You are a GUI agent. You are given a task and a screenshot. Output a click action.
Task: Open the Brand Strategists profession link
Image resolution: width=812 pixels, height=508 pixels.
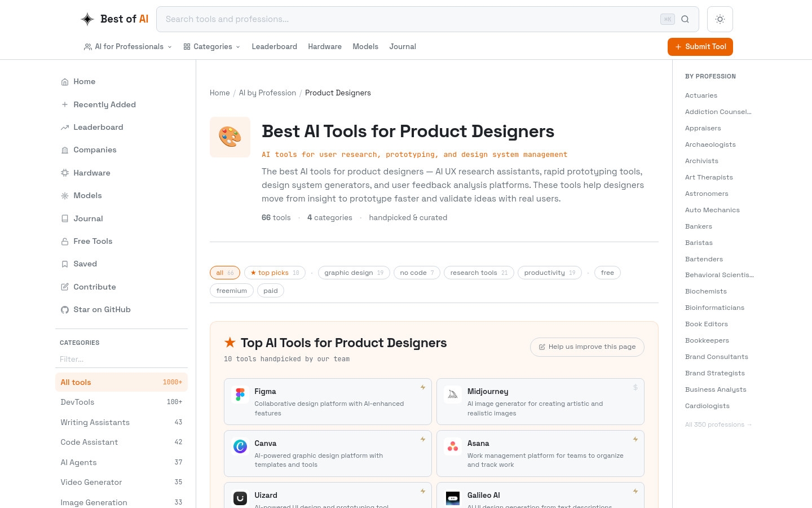tap(715, 373)
